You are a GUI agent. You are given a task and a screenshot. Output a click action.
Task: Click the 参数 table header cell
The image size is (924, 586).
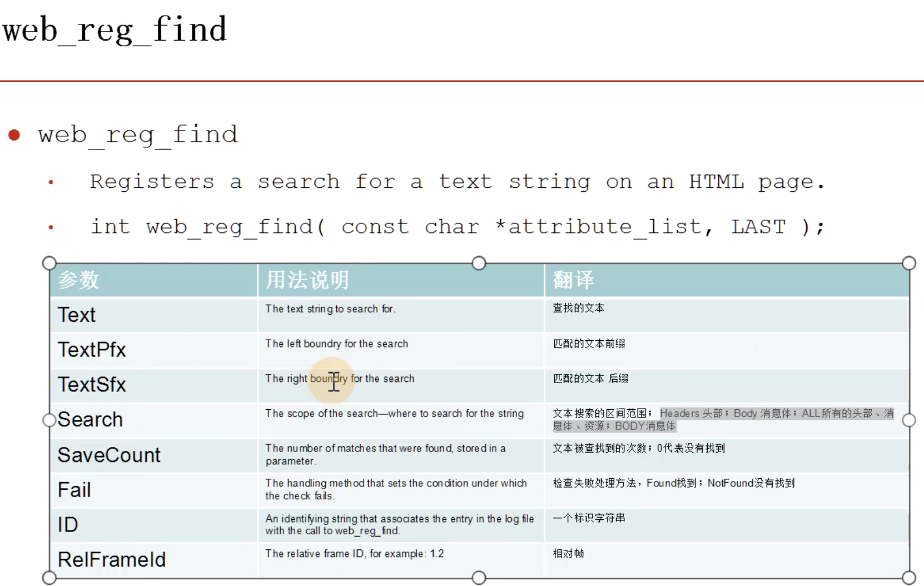(x=154, y=280)
